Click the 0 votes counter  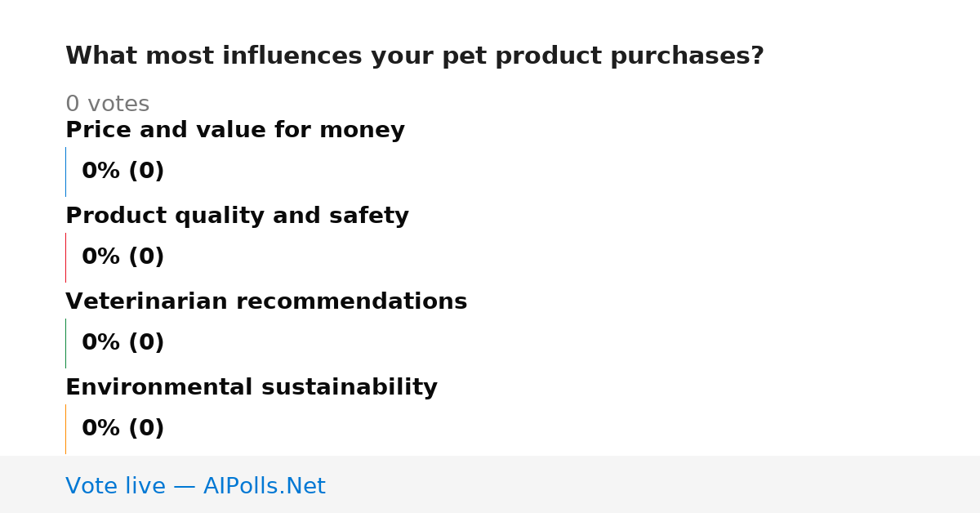click(x=108, y=105)
